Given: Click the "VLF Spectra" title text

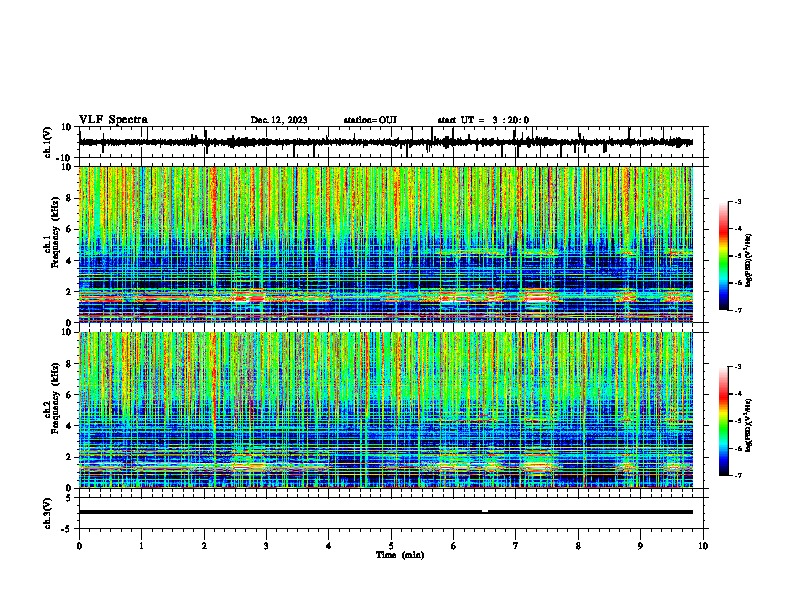Looking at the screenshot, I should 113,120.
